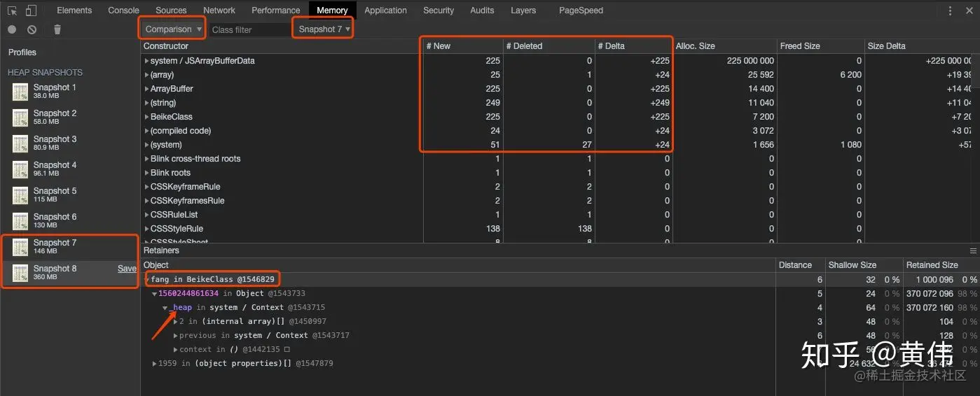Expand the ArrayBuffer constructor row
The height and width of the screenshot is (396, 980).
point(146,89)
